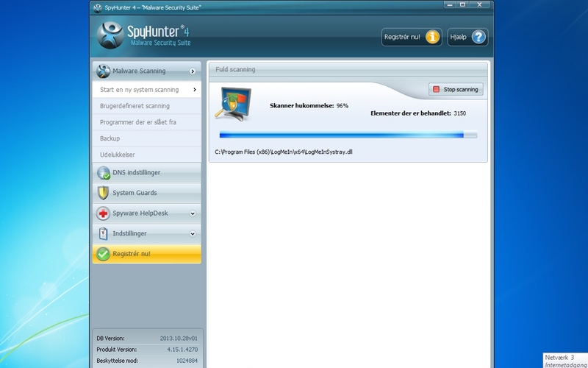This screenshot has height=368, width=588.
Task: Open the Indstillinger section
Action: (x=146, y=233)
